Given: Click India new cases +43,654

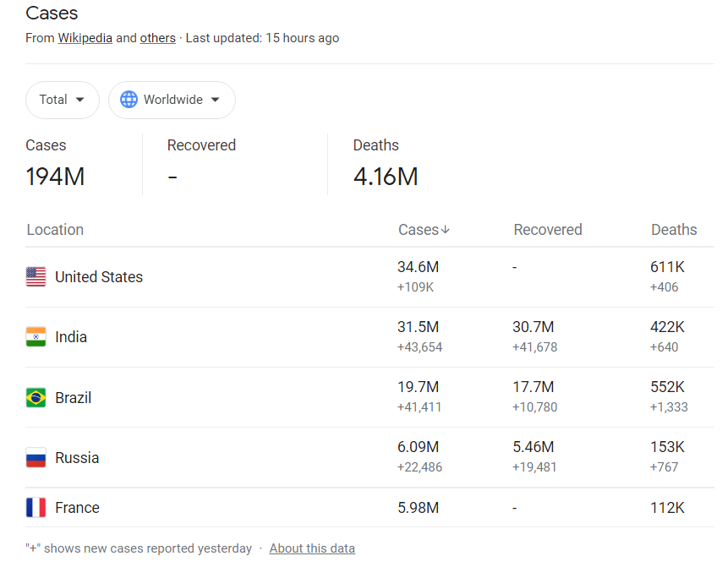Looking at the screenshot, I should pyautogui.click(x=419, y=347).
